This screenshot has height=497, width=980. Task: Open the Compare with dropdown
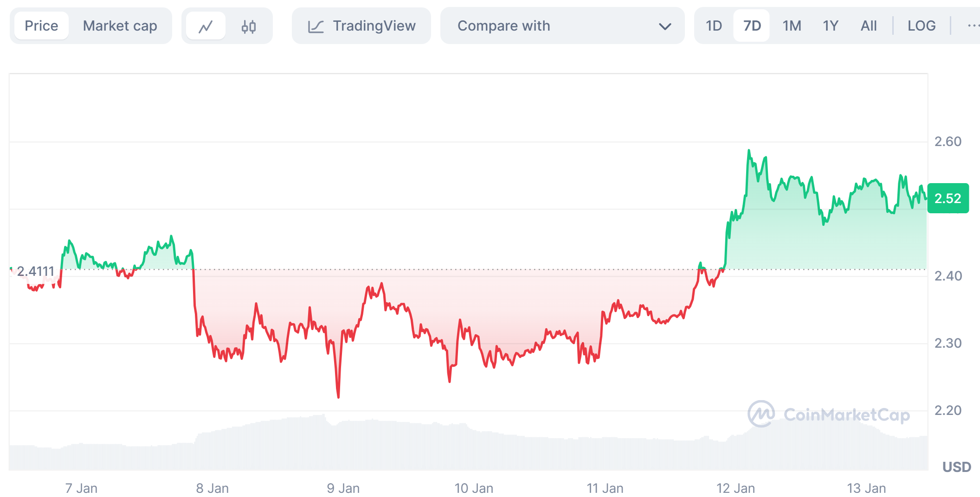pyautogui.click(x=561, y=26)
